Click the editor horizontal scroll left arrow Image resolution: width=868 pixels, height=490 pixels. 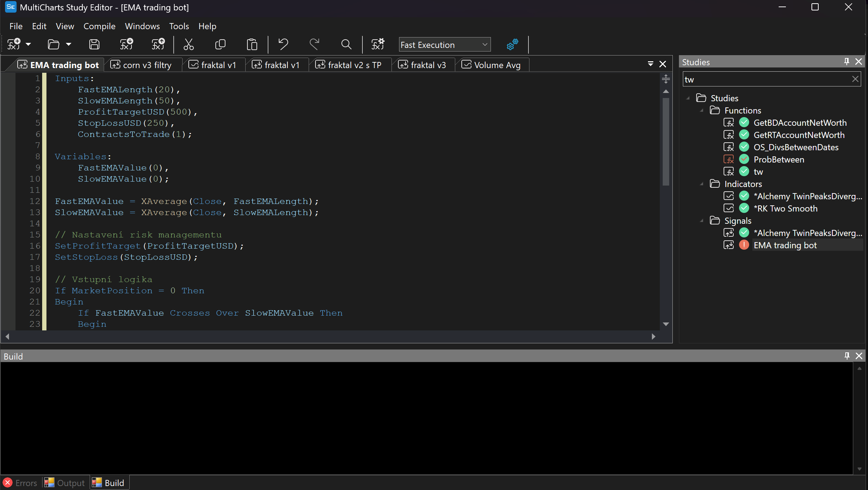pos(7,337)
